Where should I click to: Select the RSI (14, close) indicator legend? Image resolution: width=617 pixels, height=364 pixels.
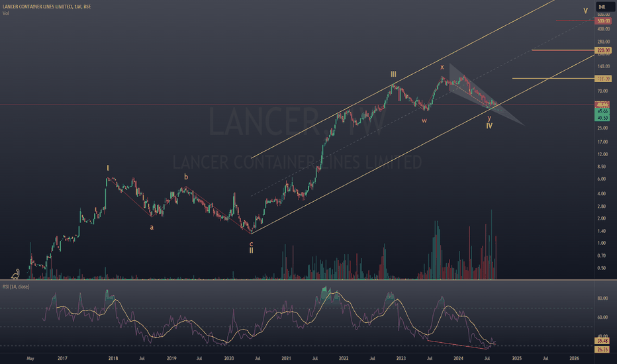pyautogui.click(x=16, y=287)
